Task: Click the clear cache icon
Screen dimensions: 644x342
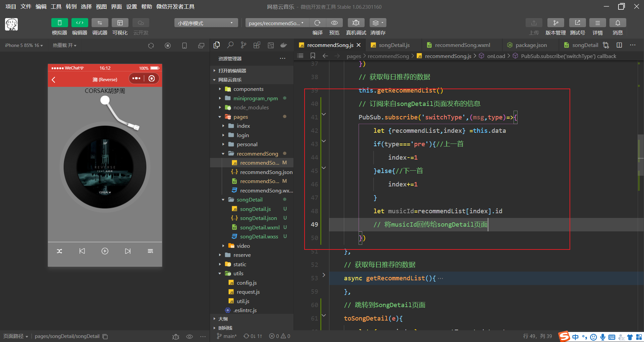Action: point(378,23)
